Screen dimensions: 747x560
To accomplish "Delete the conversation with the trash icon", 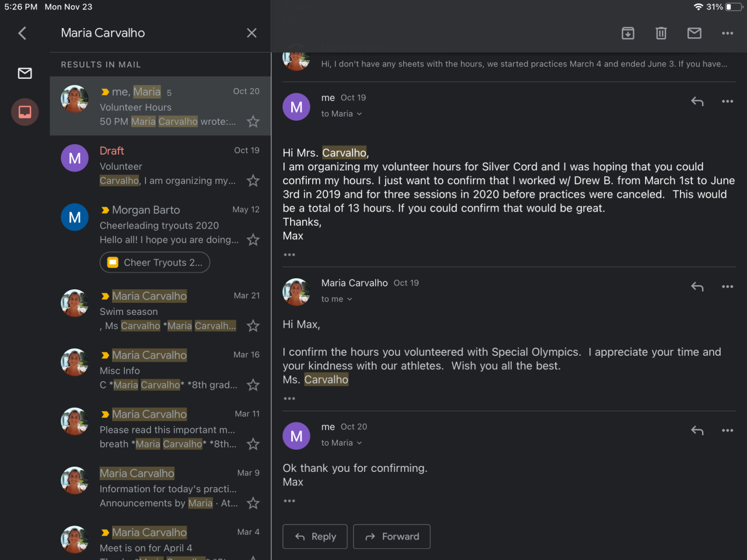I will pyautogui.click(x=661, y=33).
